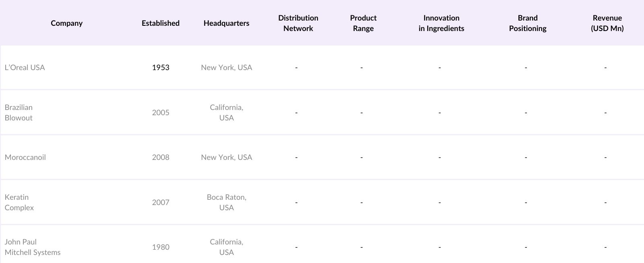Click the Brand Positioning header
Image resolution: width=644 pixels, height=263 pixels.
(527, 23)
